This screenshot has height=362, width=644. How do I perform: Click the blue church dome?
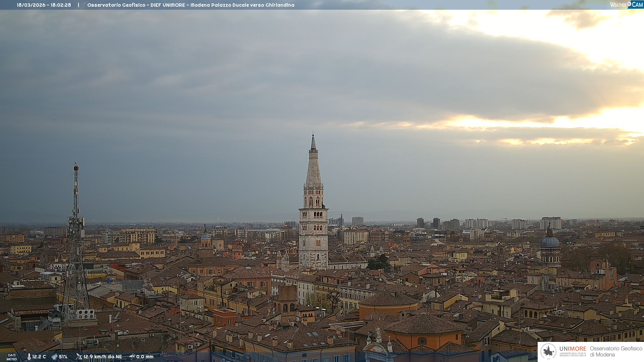550,242
